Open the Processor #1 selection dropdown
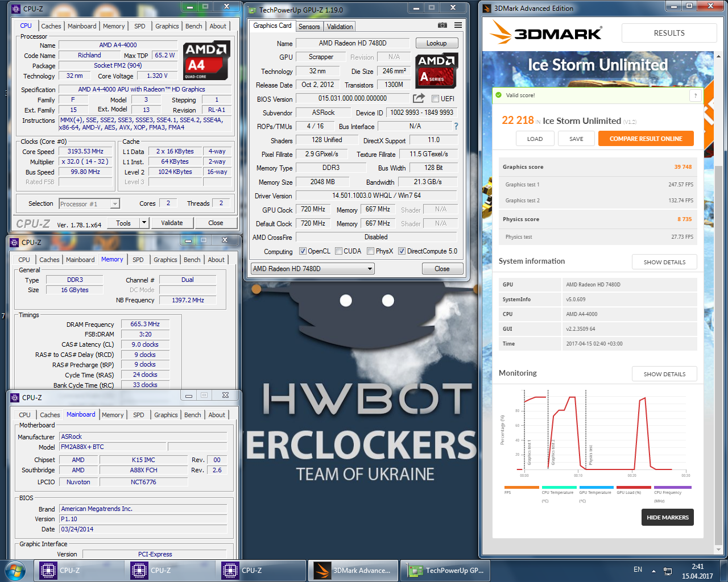The image size is (728, 582). coord(89,203)
